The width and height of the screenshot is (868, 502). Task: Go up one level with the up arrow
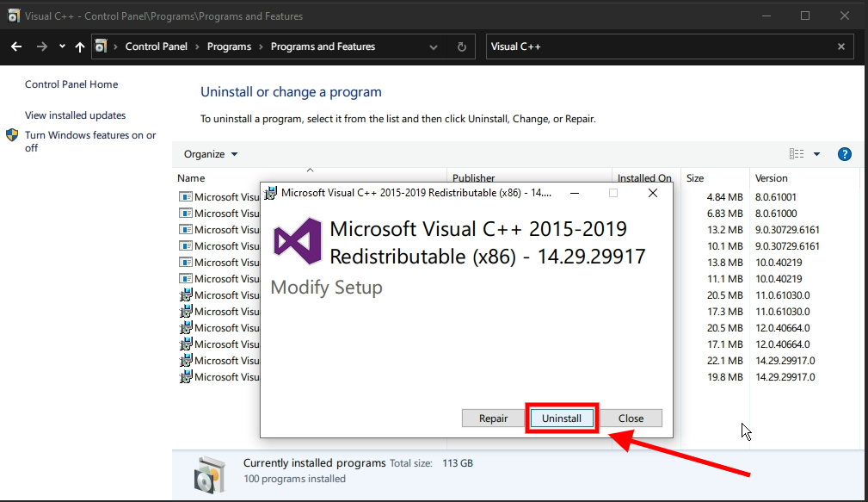coord(80,46)
